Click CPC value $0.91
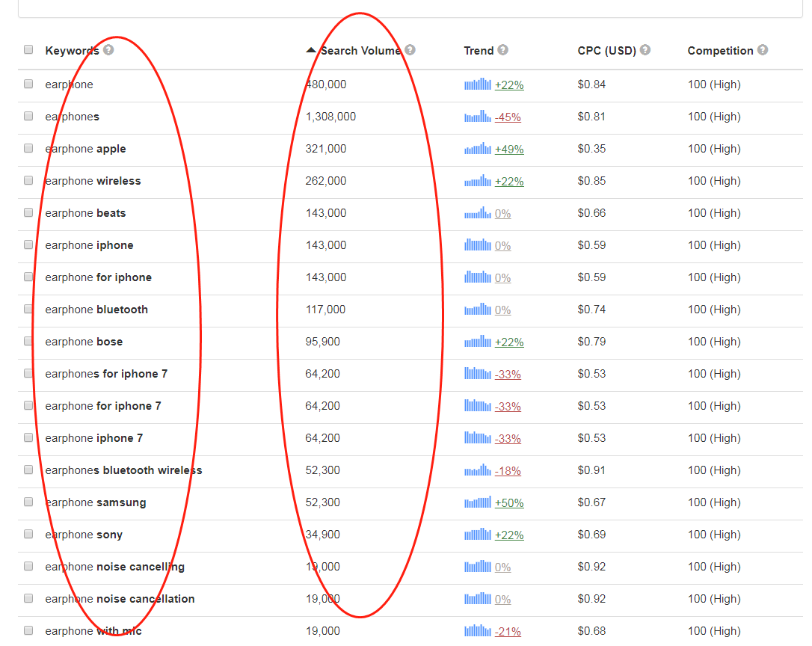Screen dimensions: 812x646 point(591,470)
